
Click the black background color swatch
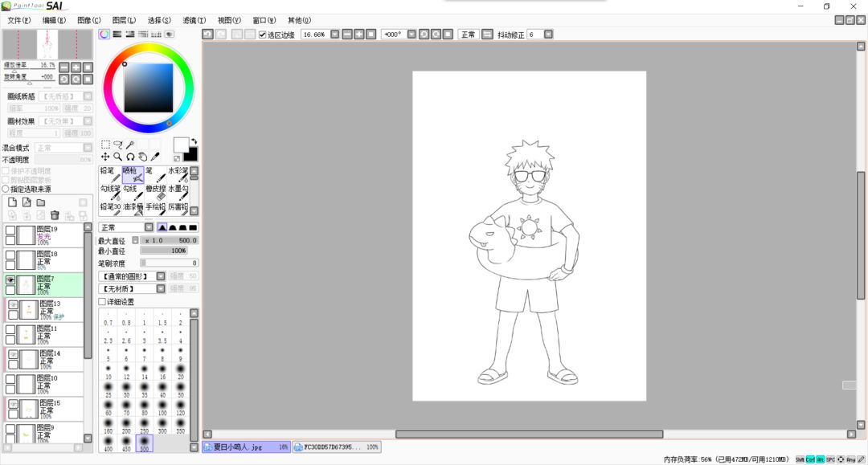190,154
